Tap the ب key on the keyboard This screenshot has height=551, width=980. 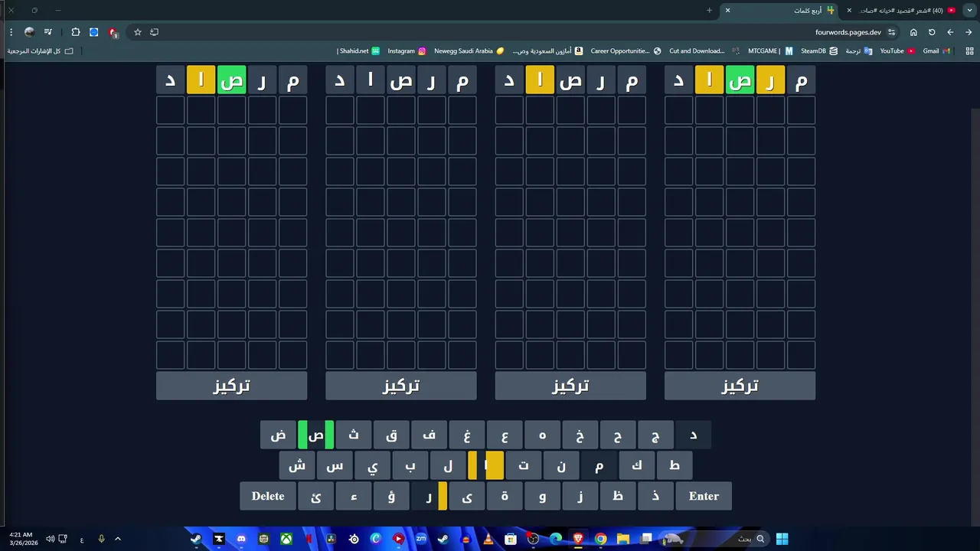[x=410, y=465]
